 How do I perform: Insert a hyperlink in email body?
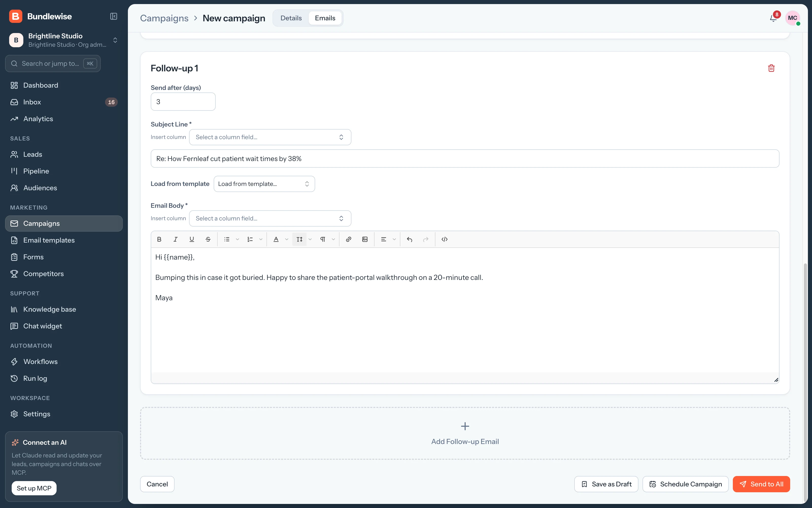click(349, 239)
